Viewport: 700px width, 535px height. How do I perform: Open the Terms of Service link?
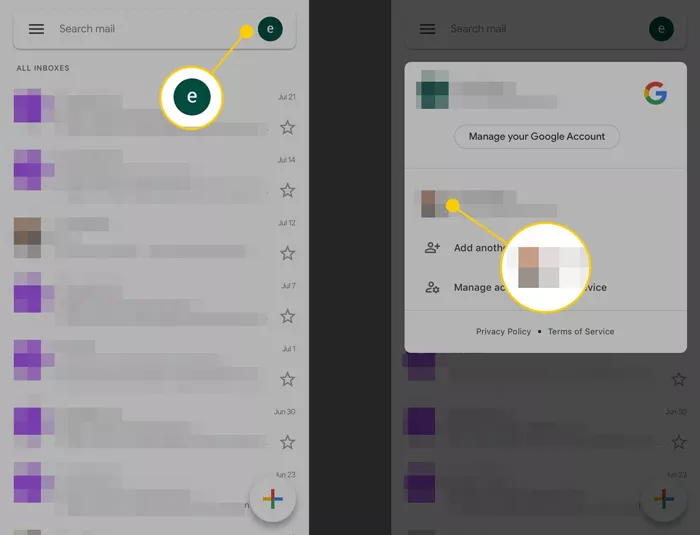point(581,331)
